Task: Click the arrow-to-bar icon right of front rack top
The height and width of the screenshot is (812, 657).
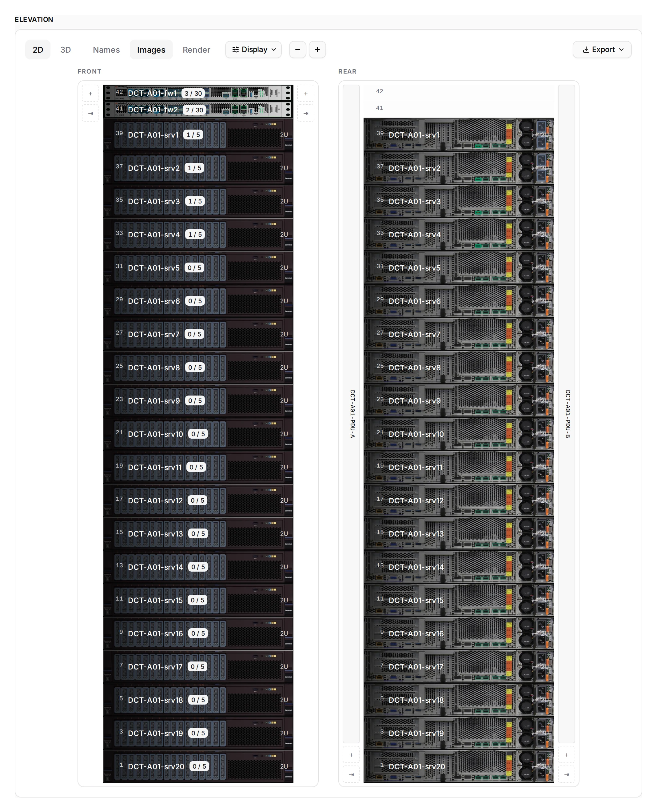Action: [x=306, y=113]
